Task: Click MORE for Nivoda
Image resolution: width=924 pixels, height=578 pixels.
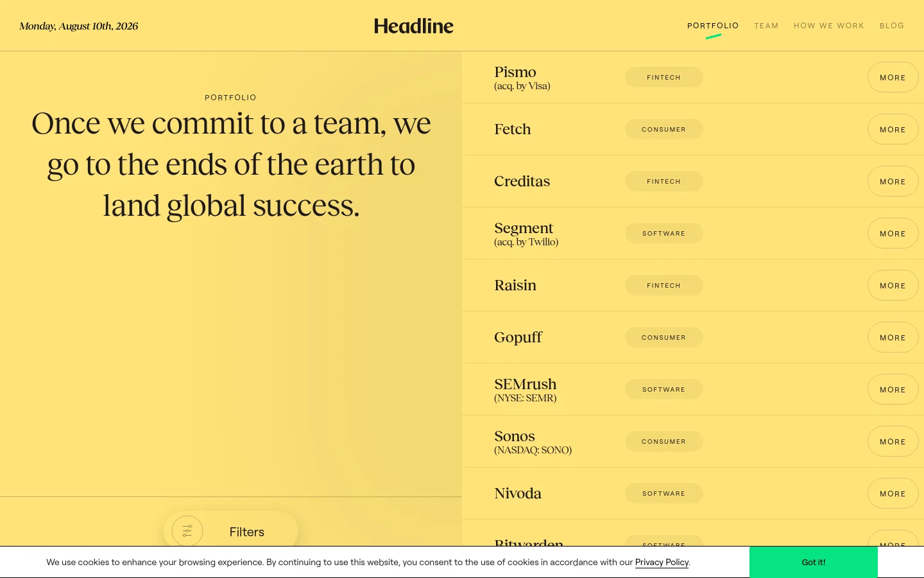Action: coord(893,493)
